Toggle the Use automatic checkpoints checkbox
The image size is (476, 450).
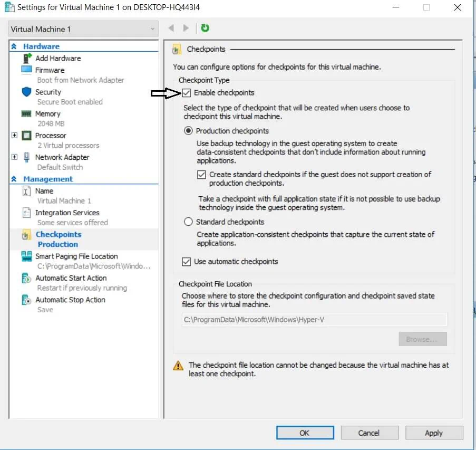pos(186,262)
